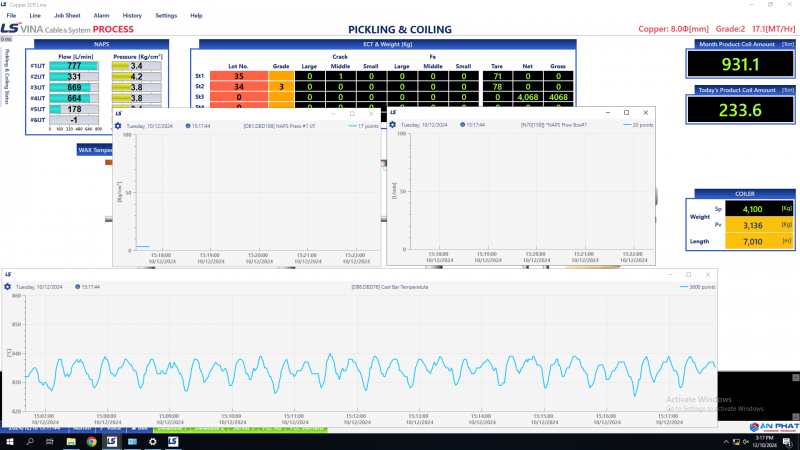Click gear icon in Cast Bar Temperature chart
Image resolution: width=800 pixels, height=450 pixels.
tap(8, 287)
